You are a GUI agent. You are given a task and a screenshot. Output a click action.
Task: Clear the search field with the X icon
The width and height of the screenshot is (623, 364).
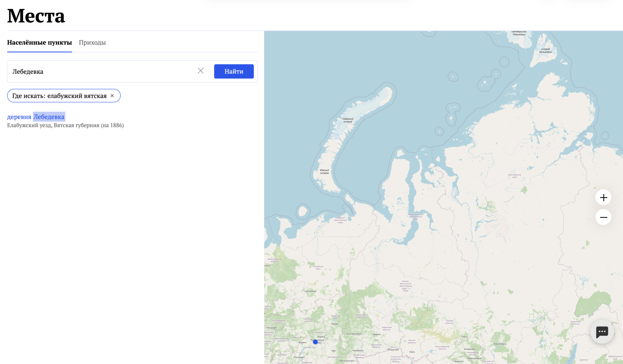200,71
